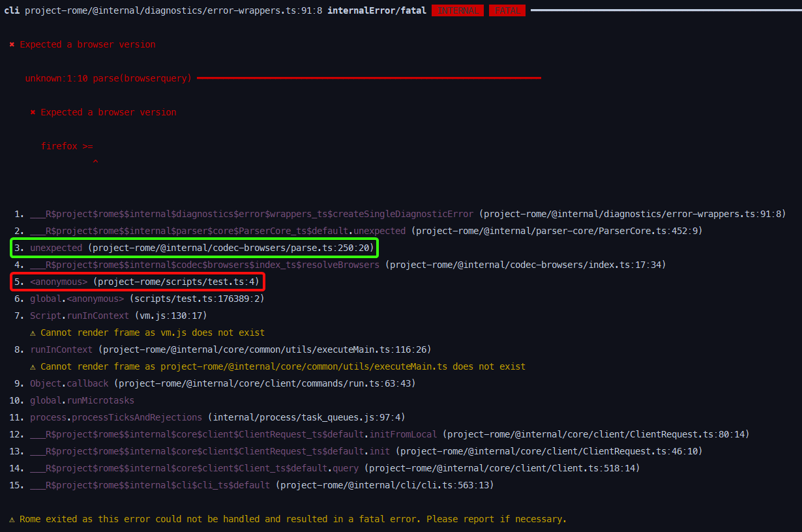Viewport: 802px width, 532px height.
Task: Click the red FATAL badge
Action: tap(507, 10)
